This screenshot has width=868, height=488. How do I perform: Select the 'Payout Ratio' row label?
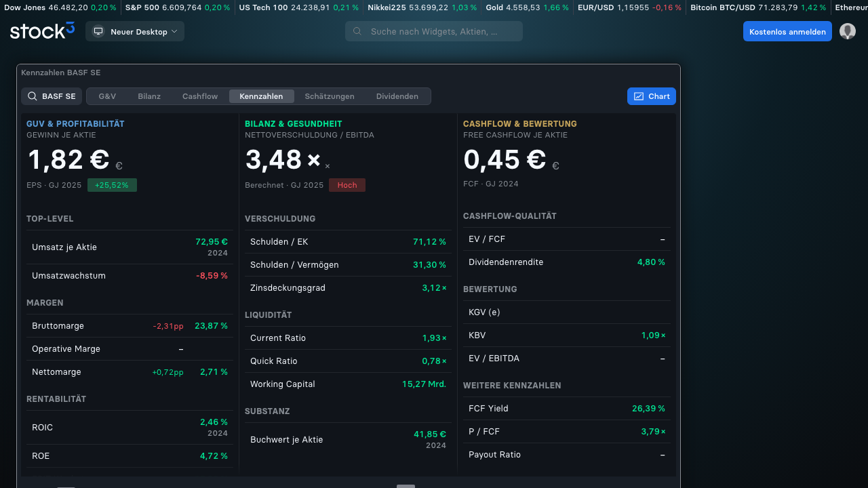495,455
